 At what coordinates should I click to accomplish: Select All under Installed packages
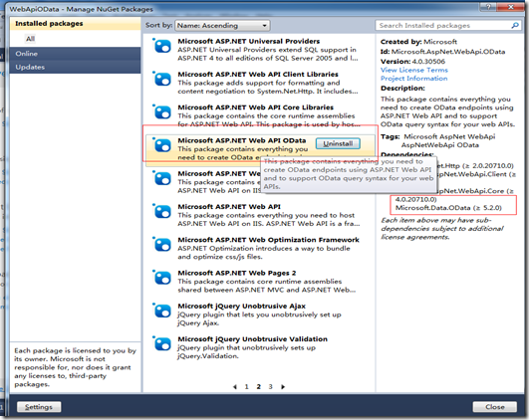coord(30,39)
